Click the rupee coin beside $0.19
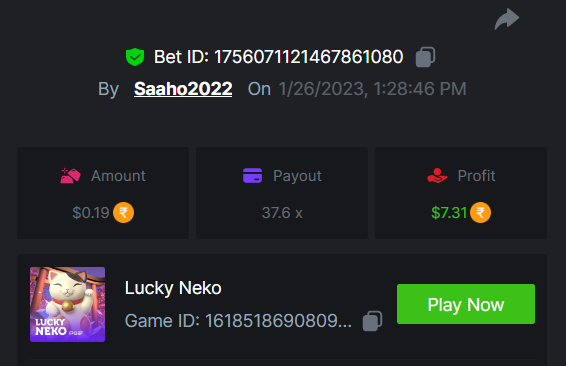Screen dimensions: 566x366 point(123,213)
